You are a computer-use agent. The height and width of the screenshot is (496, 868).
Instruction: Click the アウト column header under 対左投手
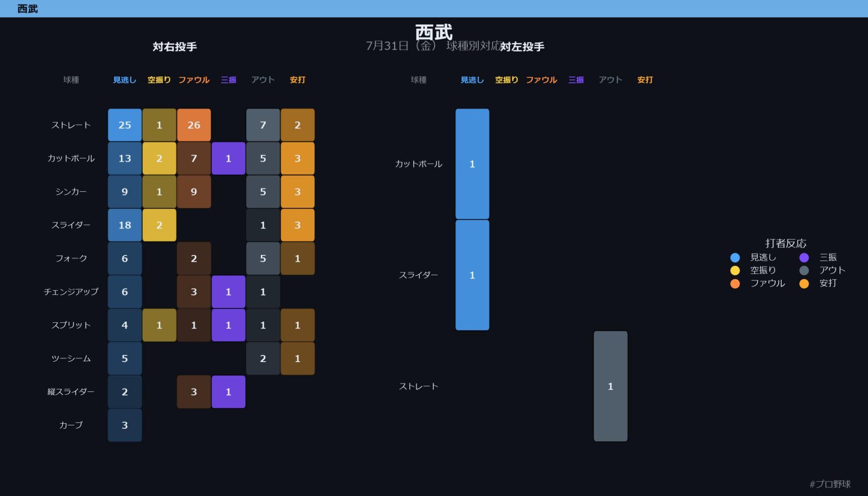[611, 80]
